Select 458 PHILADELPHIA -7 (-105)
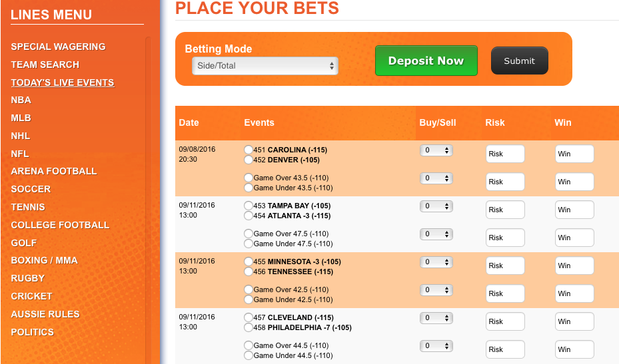The image size is (619, 364). click(249, 327)
